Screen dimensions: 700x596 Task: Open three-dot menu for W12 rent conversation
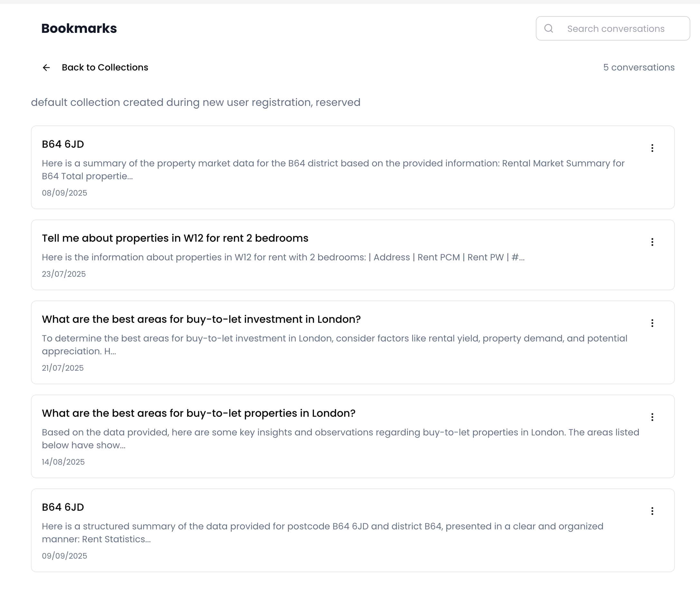pyautogui.click(x=652, y=242)
